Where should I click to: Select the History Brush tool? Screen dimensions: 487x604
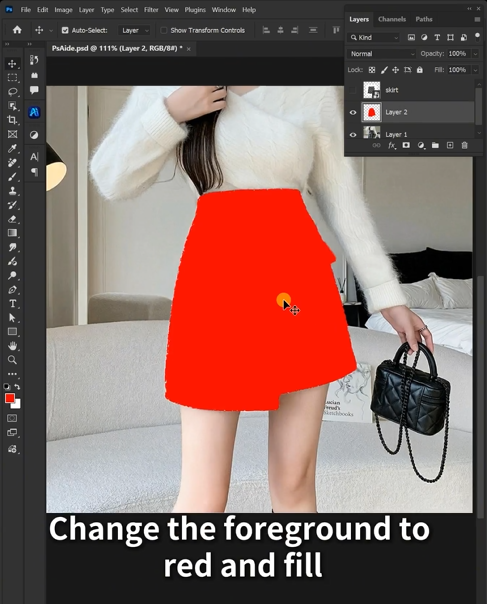click(12, 205)
